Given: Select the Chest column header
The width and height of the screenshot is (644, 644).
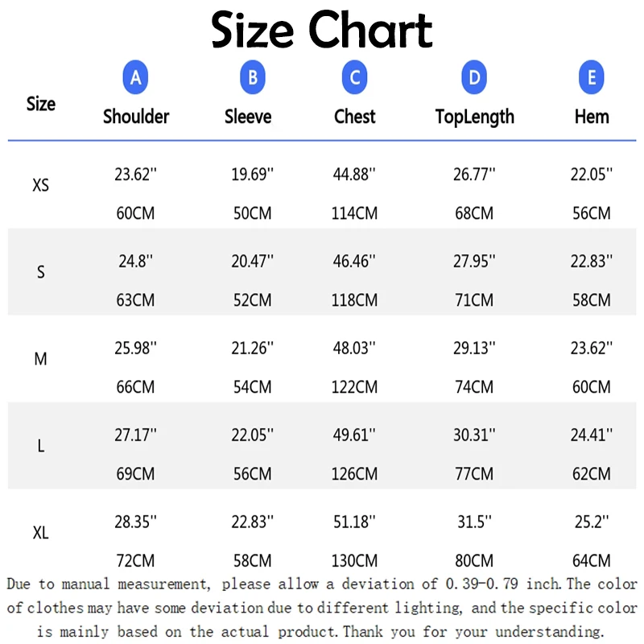Looking at the screenshot, I should coord(355,117).
